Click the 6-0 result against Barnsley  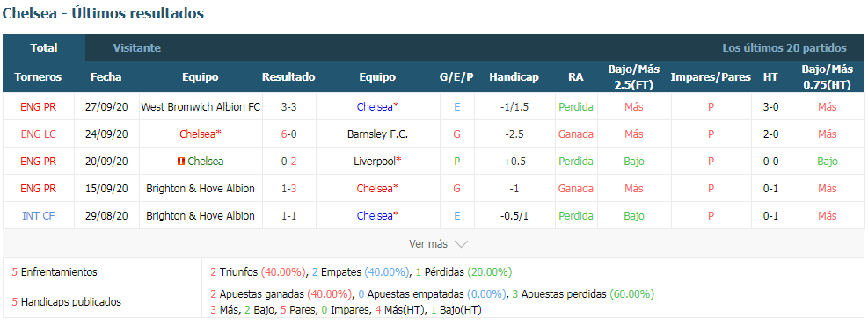coord(288,134)
